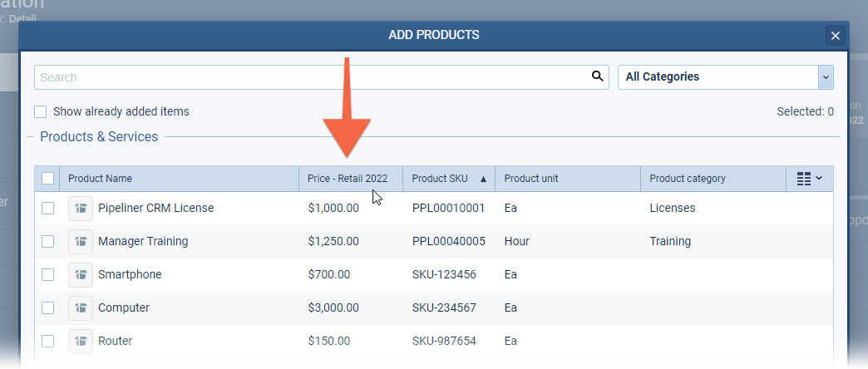
Task: Tick the select-all checkbox in header
Action: [x=48, y=179]
